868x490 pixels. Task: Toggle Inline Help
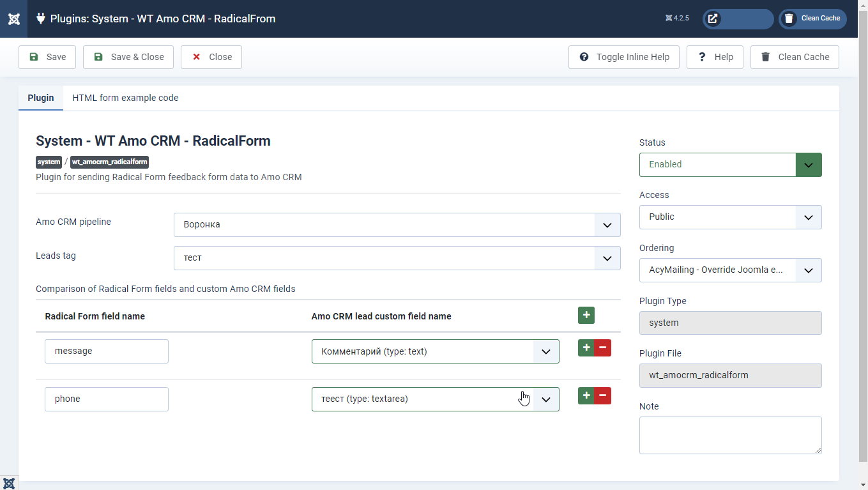pyautogui.click(x=624, y=57)
